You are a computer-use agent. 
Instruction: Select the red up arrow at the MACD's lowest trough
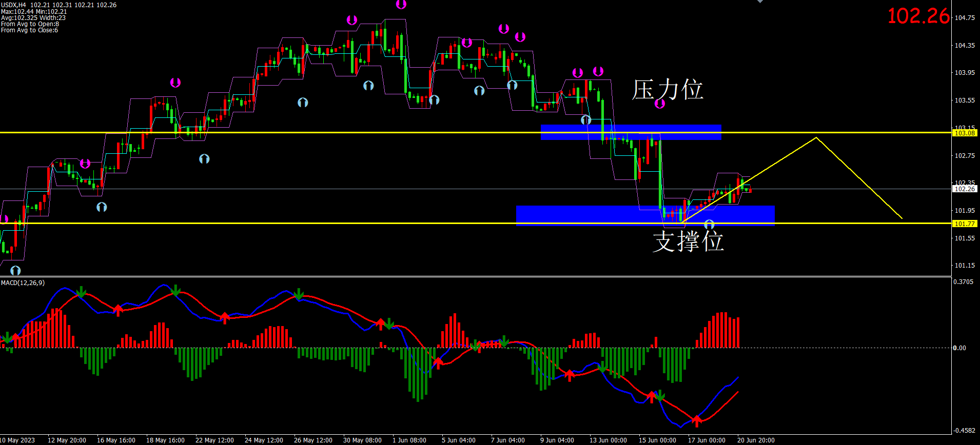696,421
